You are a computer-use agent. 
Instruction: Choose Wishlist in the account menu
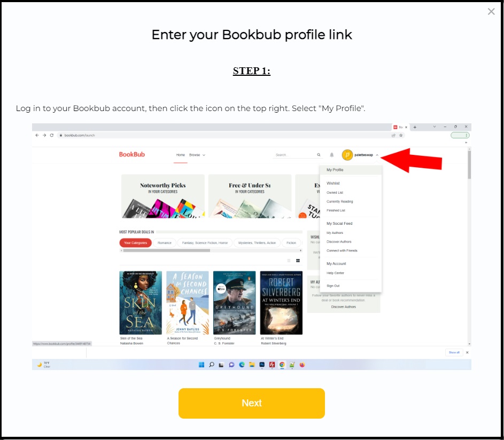click(333, 183)
